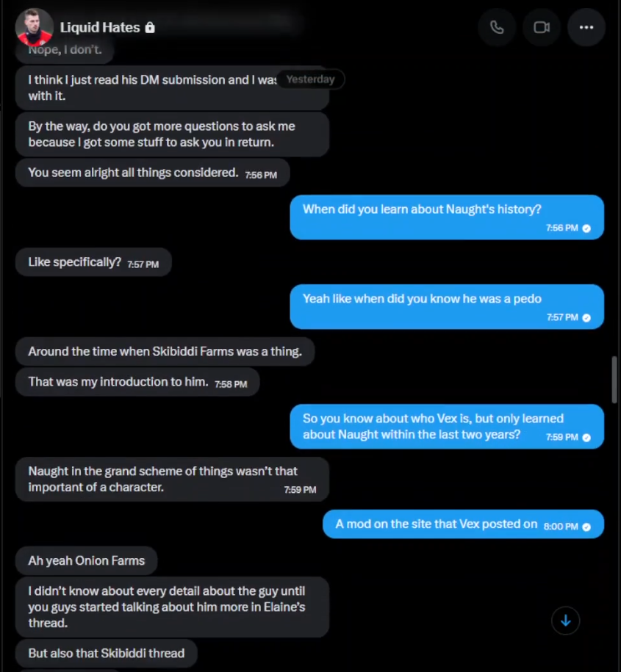Select the 'But also that Skibiddi thread' message
Viewport: 621px width, 672px height.
(107, 653)
